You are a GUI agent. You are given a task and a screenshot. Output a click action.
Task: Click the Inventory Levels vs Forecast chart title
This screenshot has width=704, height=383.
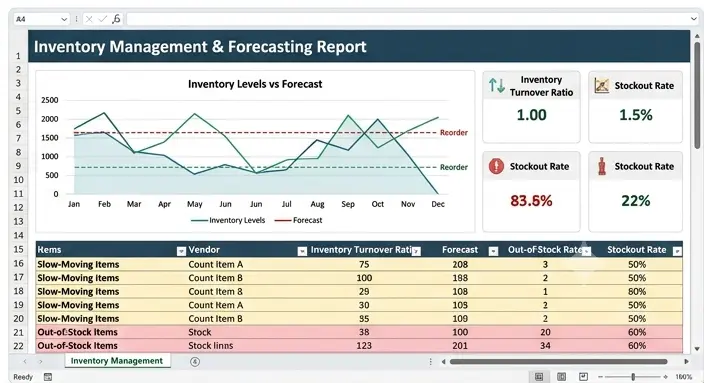255,84
